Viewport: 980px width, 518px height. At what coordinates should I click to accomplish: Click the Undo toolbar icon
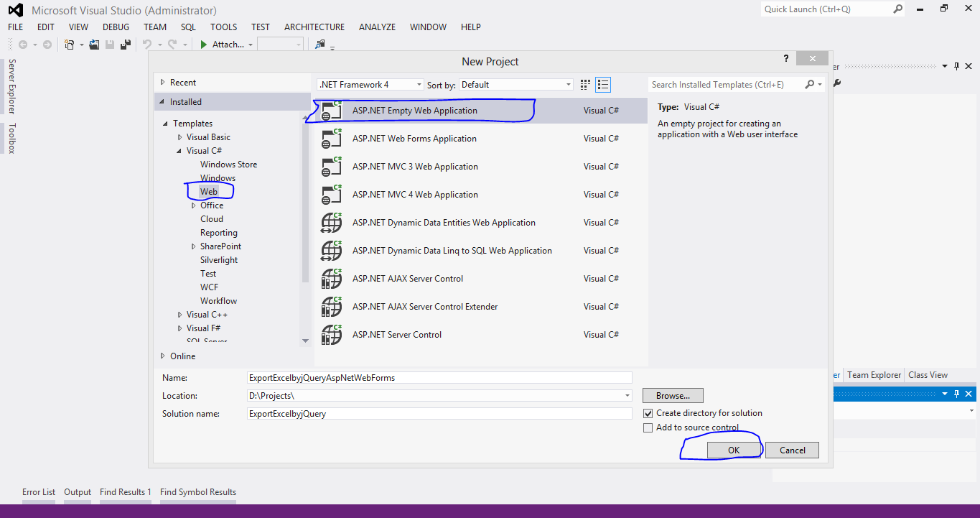click(x=146, y=45)
